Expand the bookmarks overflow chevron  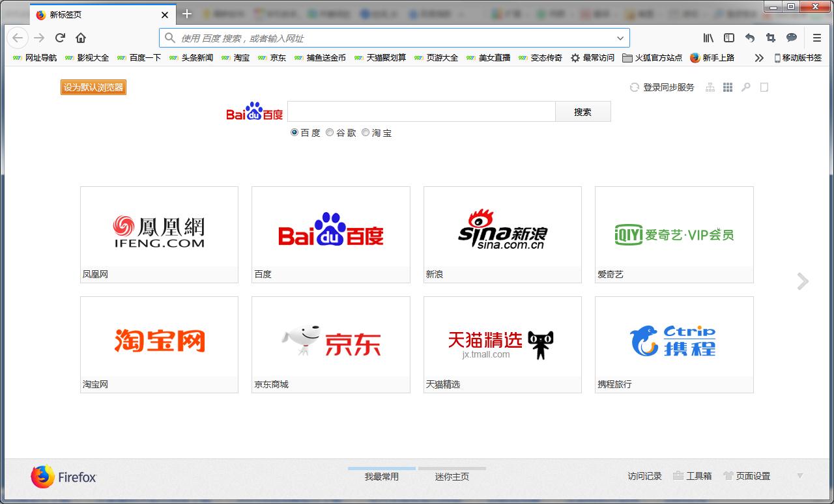coord(758,57)
